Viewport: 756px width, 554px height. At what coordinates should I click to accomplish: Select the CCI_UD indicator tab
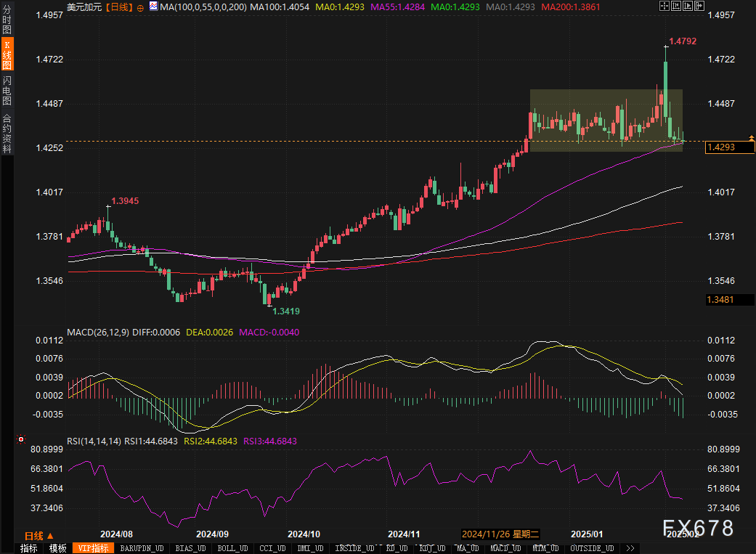272,548
